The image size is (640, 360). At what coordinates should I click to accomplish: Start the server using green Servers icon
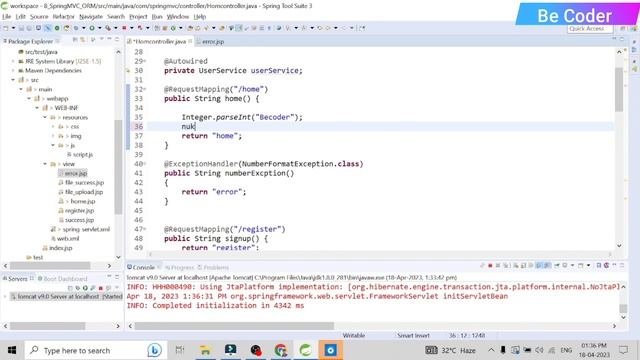click(85, 288)
